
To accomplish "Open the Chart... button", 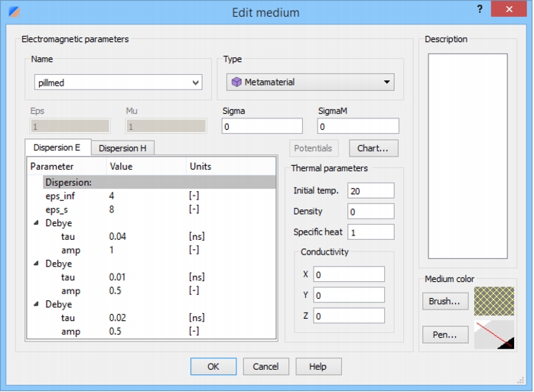I will pyautogui.click(x=373, y=148).
